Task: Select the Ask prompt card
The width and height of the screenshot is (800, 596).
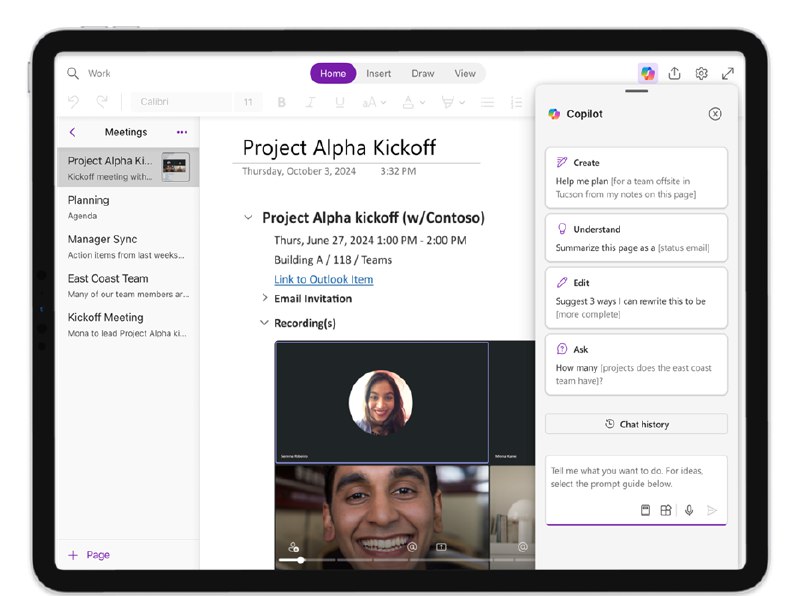Action: coord(636,364)
